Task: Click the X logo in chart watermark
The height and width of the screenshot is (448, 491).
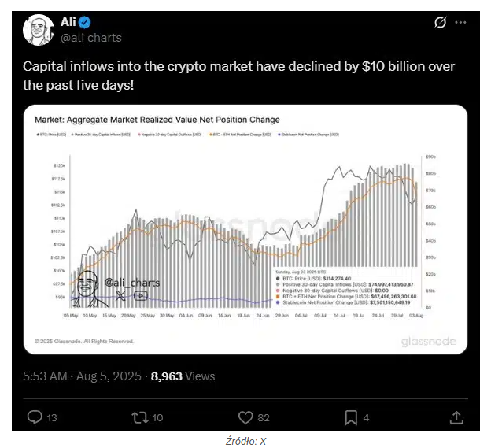Action: (120, 295)
